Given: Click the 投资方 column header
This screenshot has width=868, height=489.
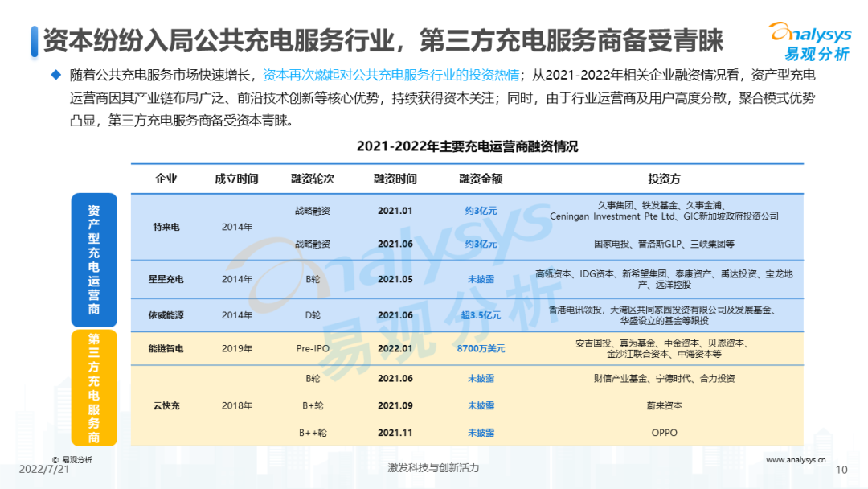Looking at the screenshot, I should click(665, 179).
